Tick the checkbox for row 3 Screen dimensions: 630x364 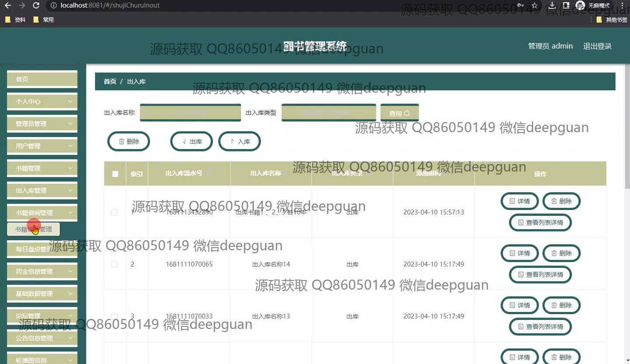click(x=114, y=316)
